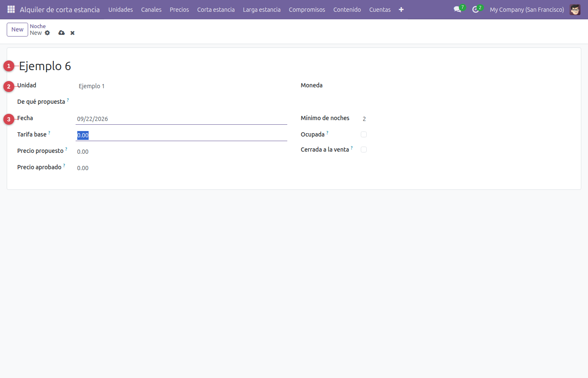
Task: Show help tooltip for Precio aprobado
Action: (x=64, y=165)
